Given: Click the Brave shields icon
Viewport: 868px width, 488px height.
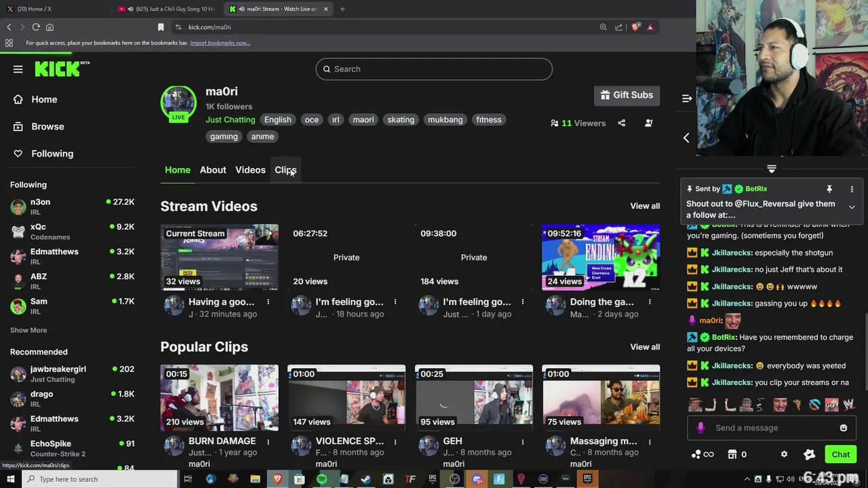Looking at the screenshot, I should [635, 27].
